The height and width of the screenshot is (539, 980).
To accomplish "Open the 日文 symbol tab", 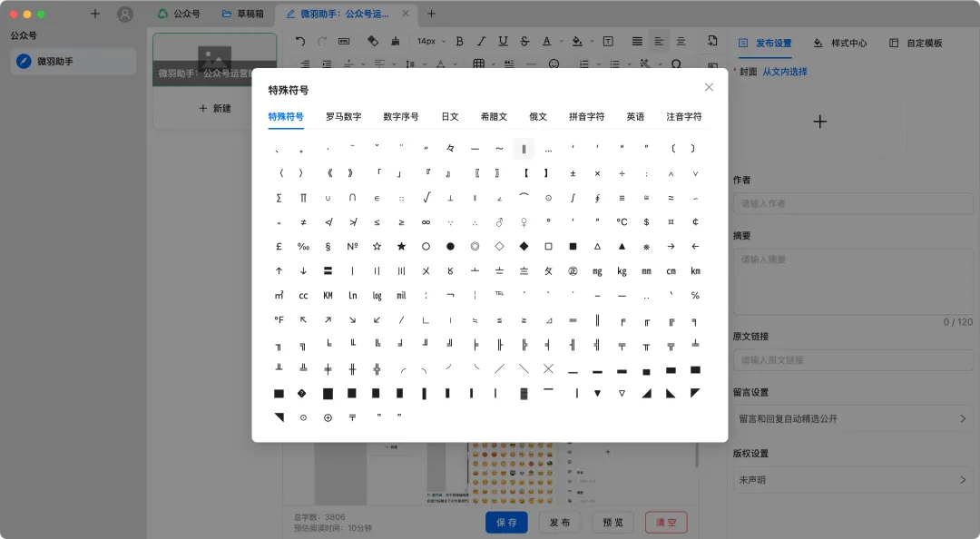I will point(450,116).
